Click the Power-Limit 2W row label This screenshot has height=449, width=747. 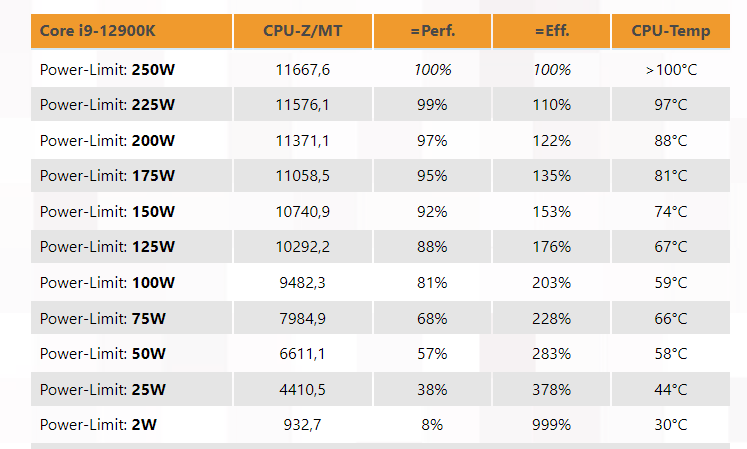click(x=98, y=425)
